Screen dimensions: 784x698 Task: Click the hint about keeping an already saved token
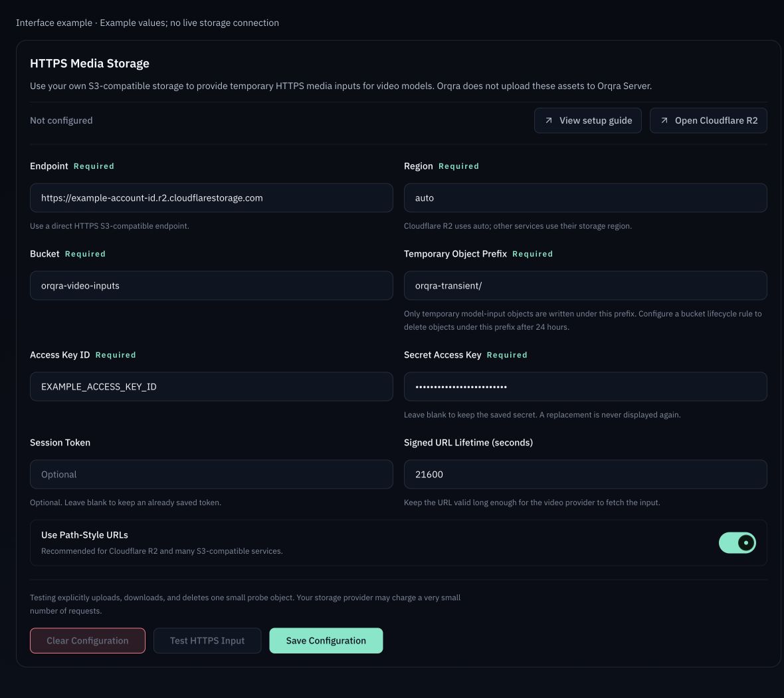pos(126,503)
